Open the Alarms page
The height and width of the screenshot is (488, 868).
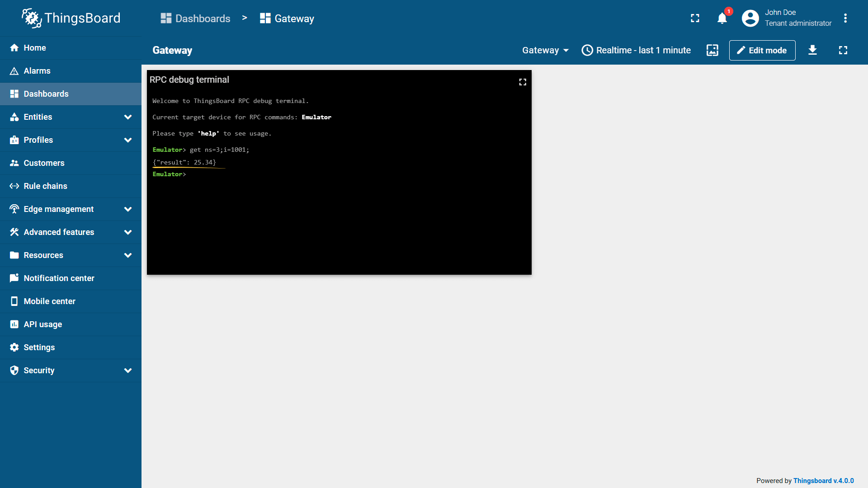[x=37, y=71]
